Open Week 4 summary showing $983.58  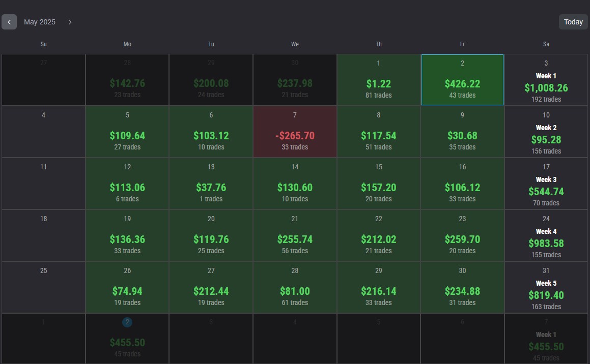[x=546, y=235]
